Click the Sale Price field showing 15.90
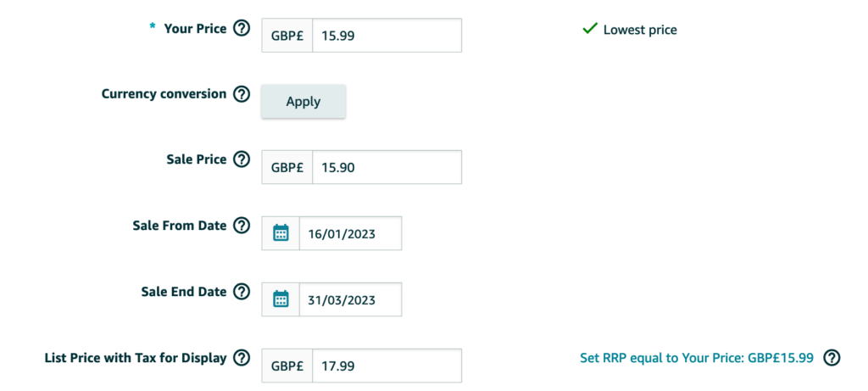This screenshot has width=868, height=391. (387, 167)
